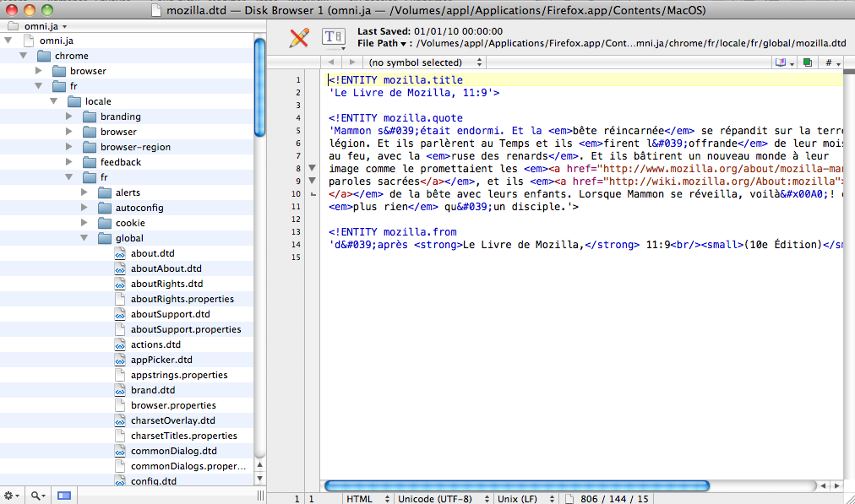
Task: Open the counterparts book icon menu
Action: [x=784, y=62]
